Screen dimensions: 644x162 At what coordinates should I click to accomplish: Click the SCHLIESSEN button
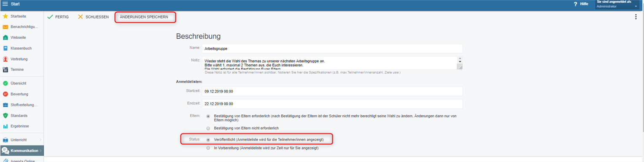93,17
